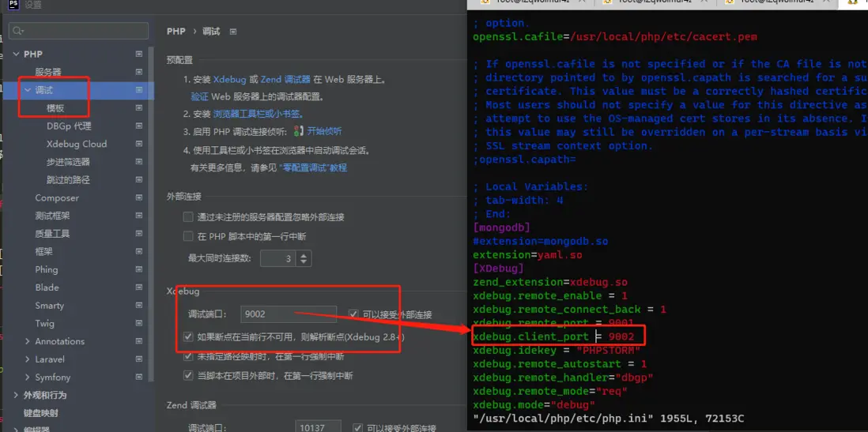Screen dimensions: 868x432
Task: Enable 在 PHP 脚本中的第一行中断 checkbox
Action: [x=188, y=237]
